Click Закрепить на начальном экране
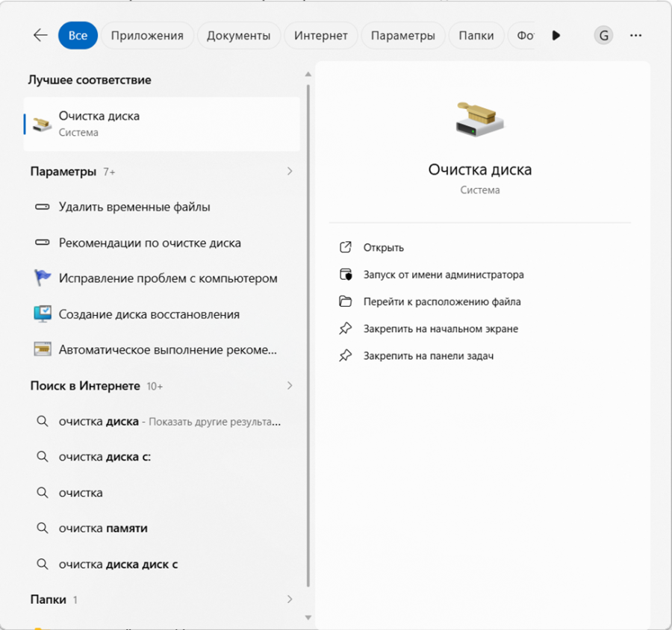672x630 pixels. 440,328
